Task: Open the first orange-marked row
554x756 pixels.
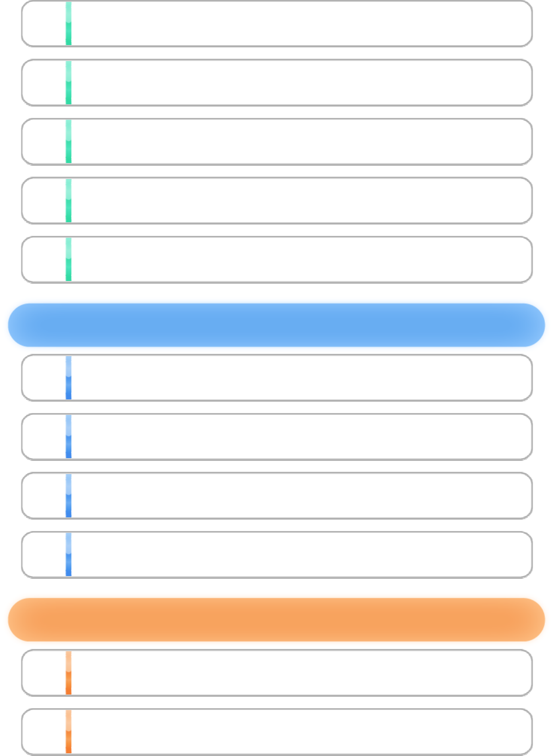Action: pos(277,673)
